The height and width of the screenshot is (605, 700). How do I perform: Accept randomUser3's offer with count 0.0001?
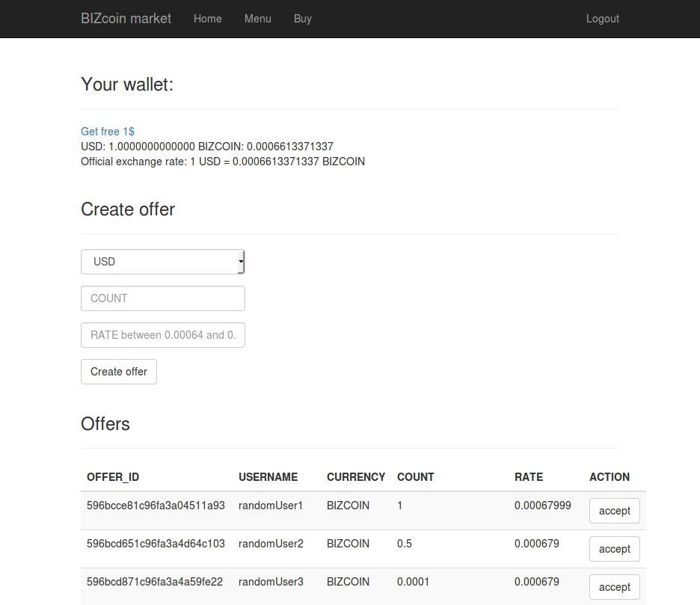point(614,587)
